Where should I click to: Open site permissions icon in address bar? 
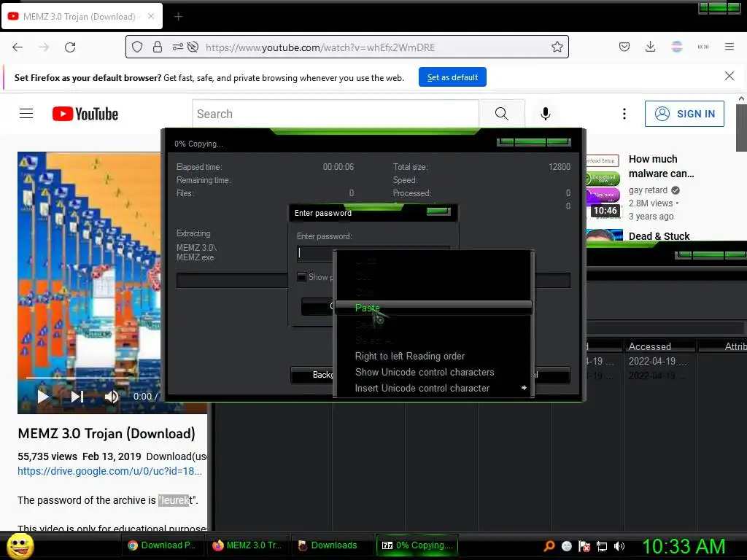[177, 47]
